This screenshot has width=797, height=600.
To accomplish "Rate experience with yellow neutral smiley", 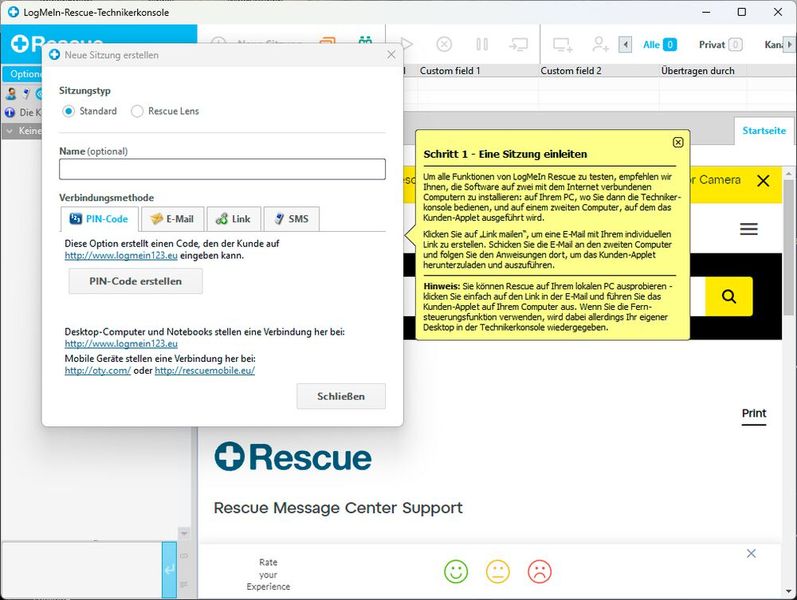I will pyautogui.click(x=498, y=572).
